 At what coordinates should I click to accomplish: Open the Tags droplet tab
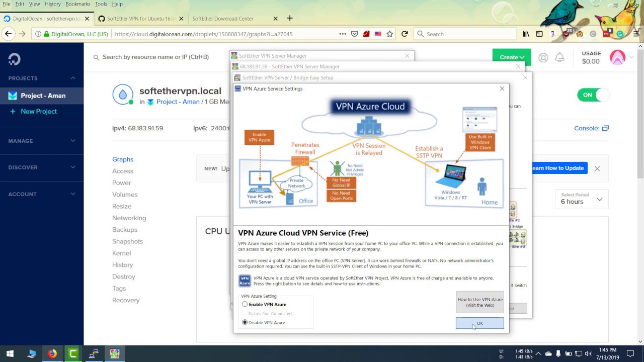tap(119, 289)
